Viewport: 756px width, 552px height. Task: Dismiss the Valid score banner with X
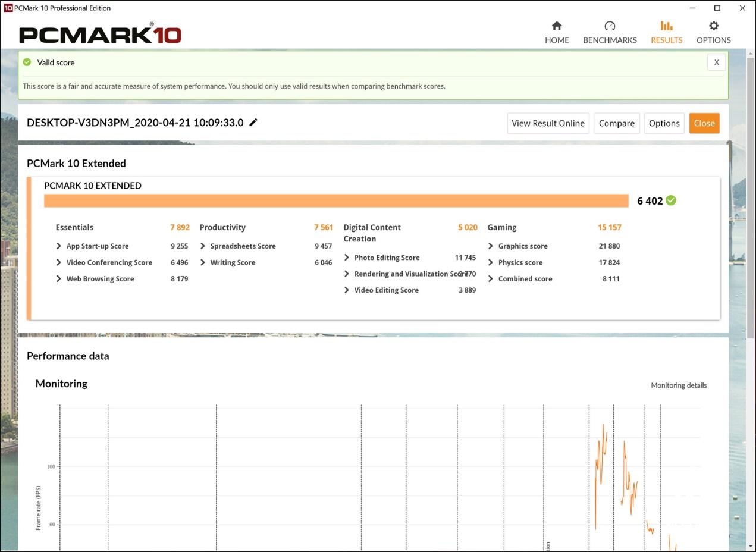point(716,62)
